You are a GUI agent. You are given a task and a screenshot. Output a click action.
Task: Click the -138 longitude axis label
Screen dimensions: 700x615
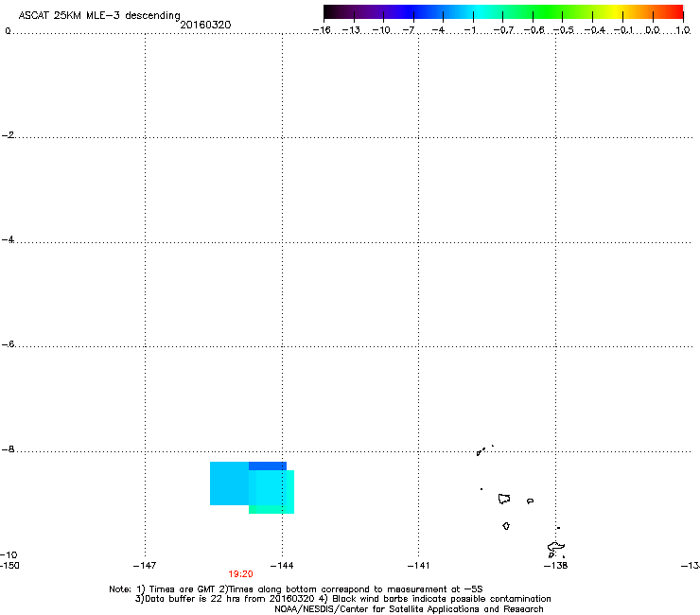point(555,566)
